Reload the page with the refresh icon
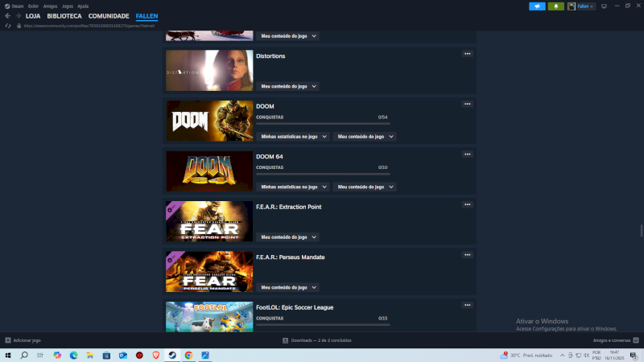 8,26
